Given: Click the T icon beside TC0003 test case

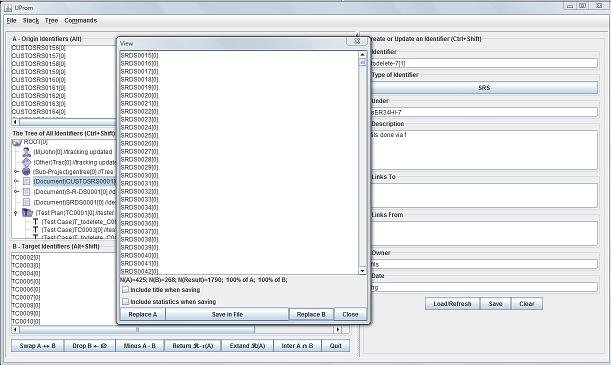Looking at the screenshot, I should [35, 230].
